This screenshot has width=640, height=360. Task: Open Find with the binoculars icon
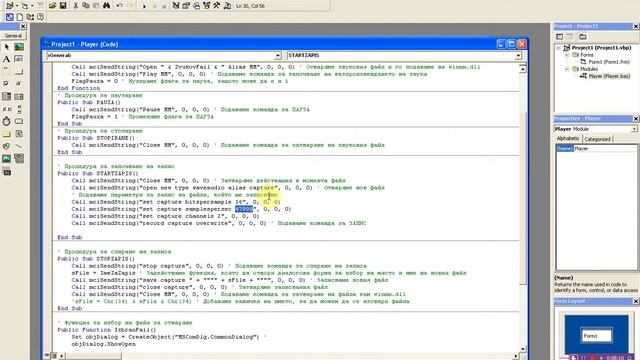(x=107, y=6)
